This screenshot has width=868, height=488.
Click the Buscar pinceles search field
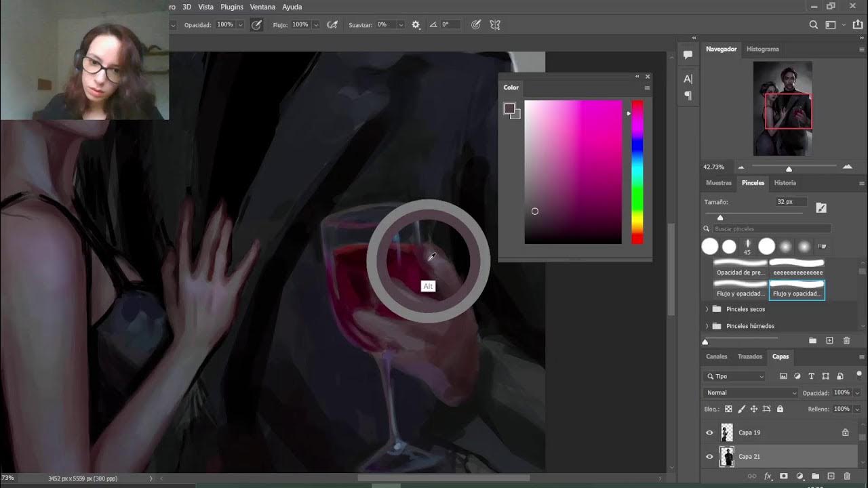click(x=772, y=229)
